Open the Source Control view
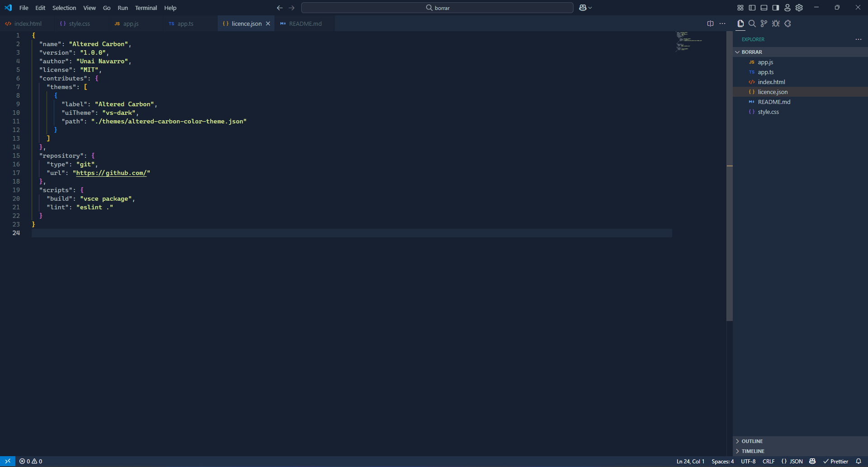The image size is (868, 467). click(764, 24)
